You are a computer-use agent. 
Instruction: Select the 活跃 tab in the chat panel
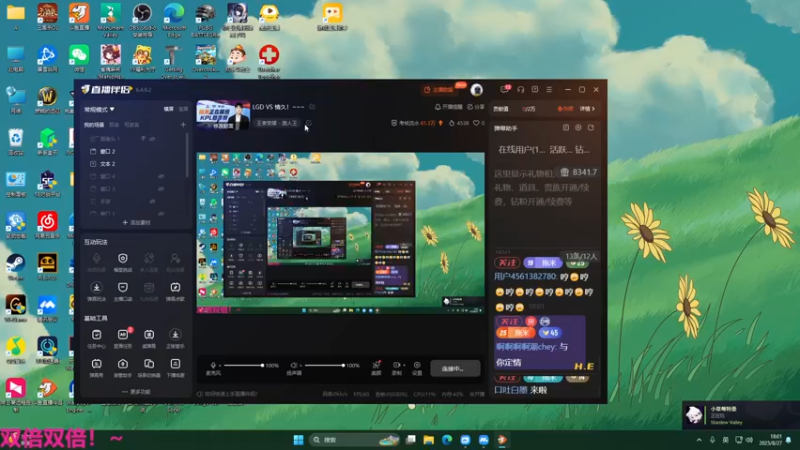coord(560,149)
